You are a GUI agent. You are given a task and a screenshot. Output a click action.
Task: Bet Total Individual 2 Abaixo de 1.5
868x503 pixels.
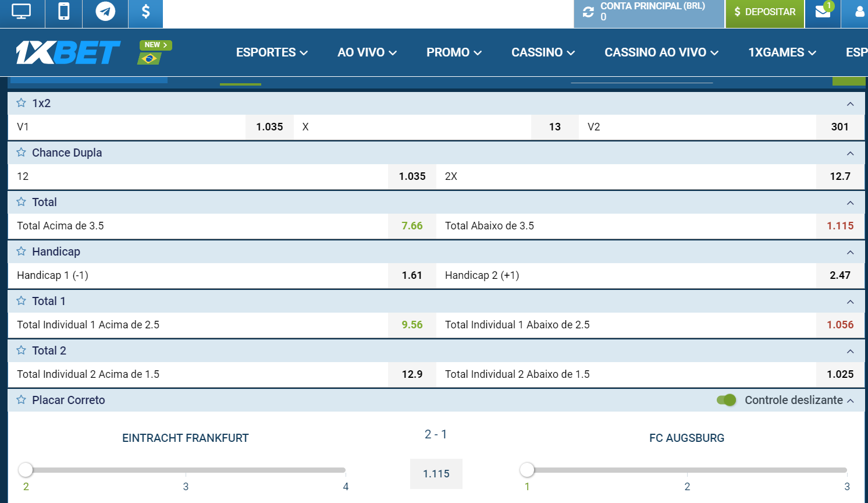tap(650, 374)
